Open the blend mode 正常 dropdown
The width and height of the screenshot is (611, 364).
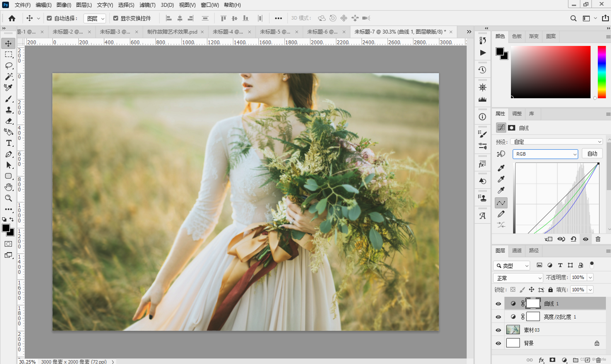point(518,278)
